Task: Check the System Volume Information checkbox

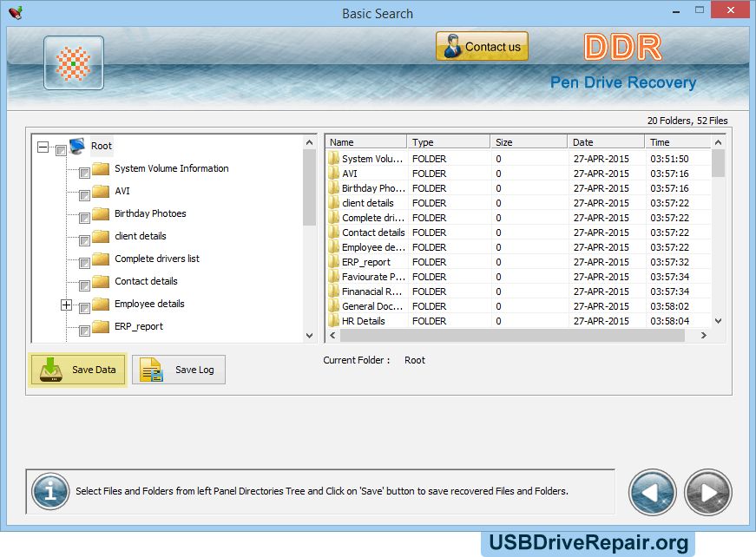Action: click(x=84, y=173)
